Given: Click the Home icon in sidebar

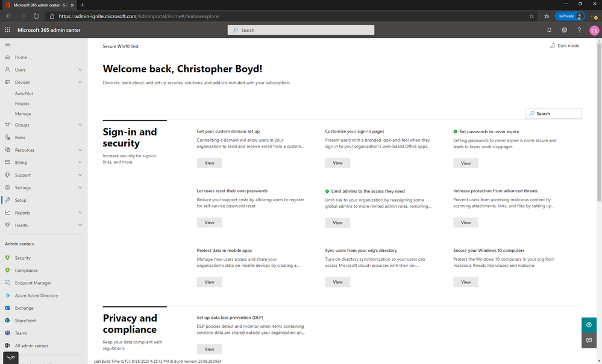Looking at the screenshot, I should (x=7, y=57).
